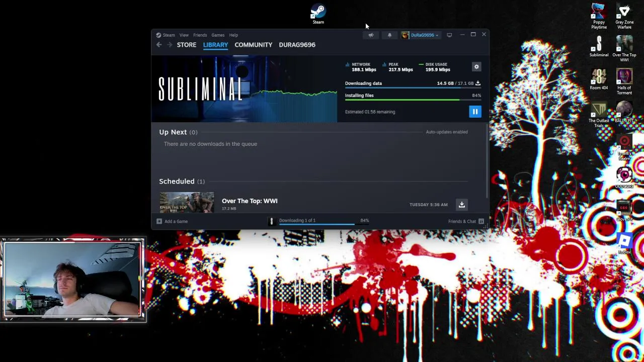Open the Steam menu
The height and width of the screenshot is (362, 644).
click(x=169, y=35)
